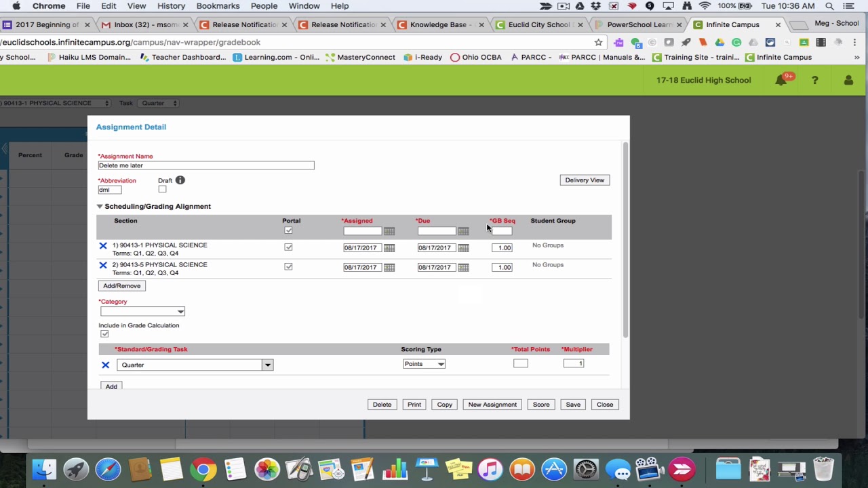Click the Score button
This screenshot has width=868, height=488.
coord(541,405)
